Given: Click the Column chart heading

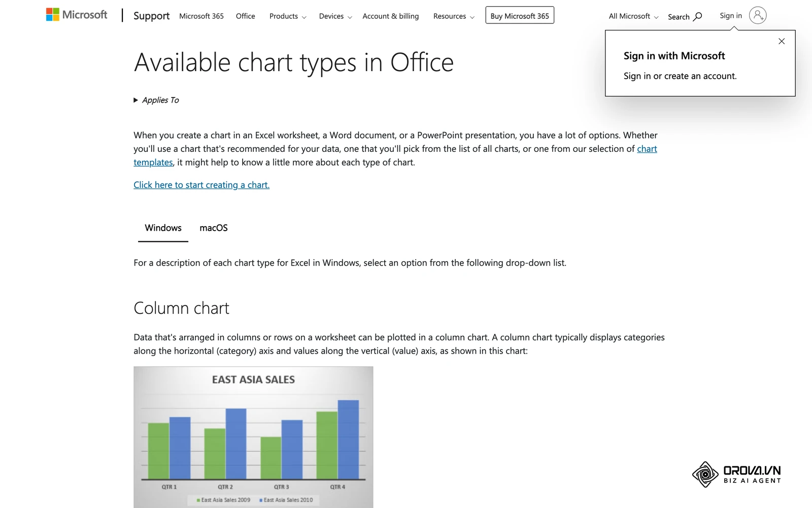Looking at the screenshot, I should click(181, 308).
